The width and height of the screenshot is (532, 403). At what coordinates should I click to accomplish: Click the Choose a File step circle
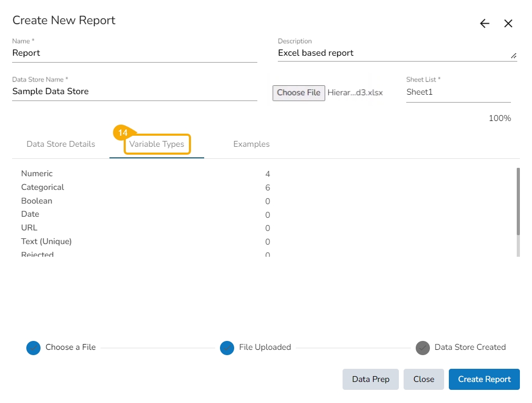33,348
